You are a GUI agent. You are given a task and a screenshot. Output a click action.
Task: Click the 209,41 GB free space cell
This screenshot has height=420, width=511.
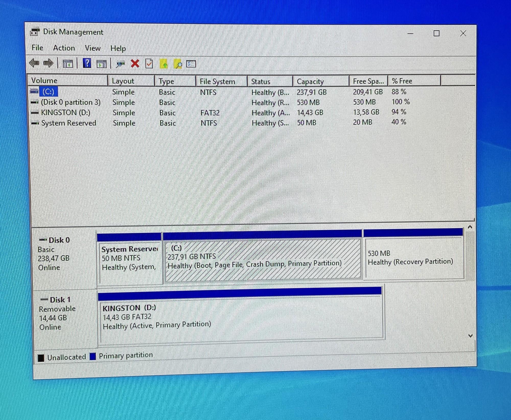point(368,92)
